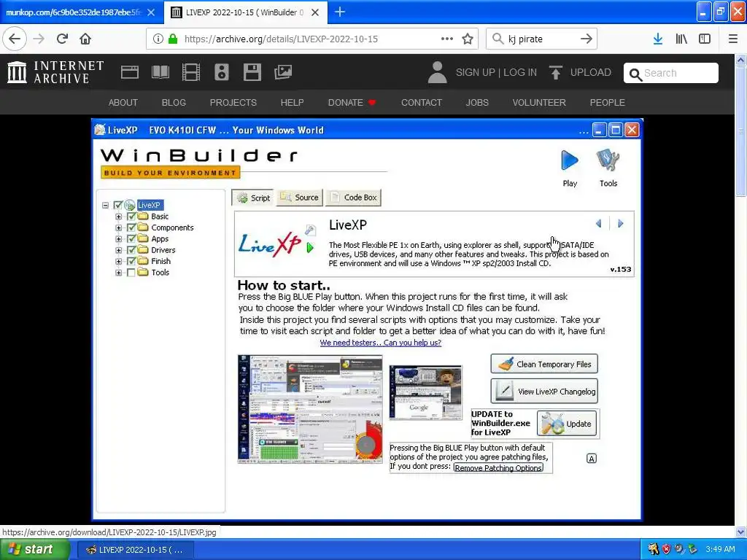Check the Tools folder checkbox
Image resolution: width=747 pixels, height=560 pixels.
pyautogui.click(x=131, y=273)
